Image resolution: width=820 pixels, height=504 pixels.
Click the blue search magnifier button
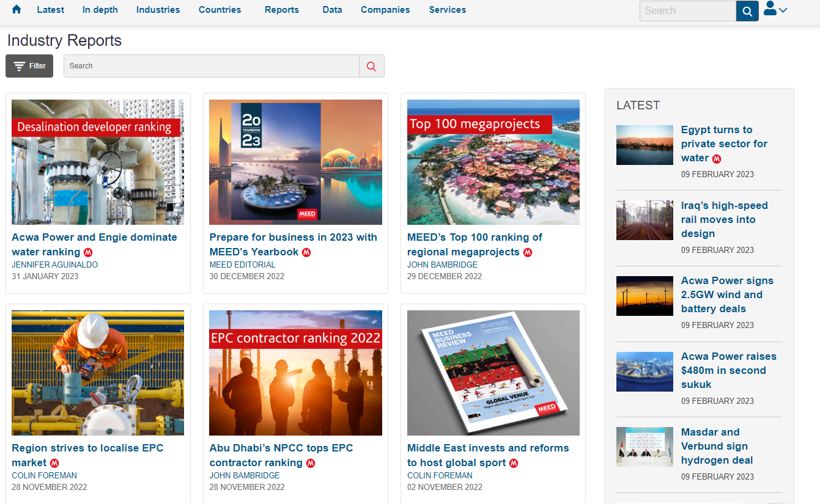coord(747,11)
